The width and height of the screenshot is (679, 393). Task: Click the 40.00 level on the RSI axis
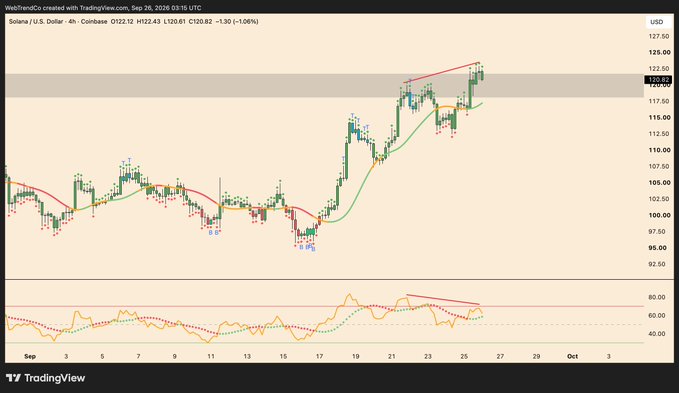click(656, 334)
